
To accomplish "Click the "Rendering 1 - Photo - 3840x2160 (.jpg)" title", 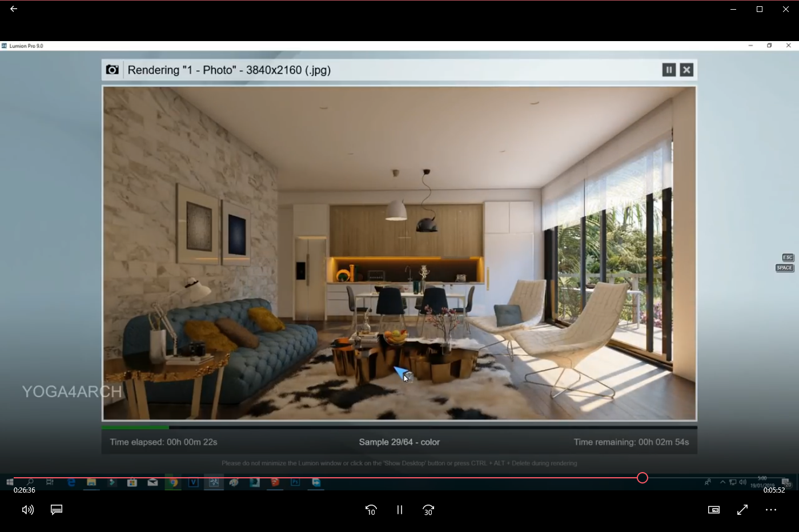I will [229, 70].
